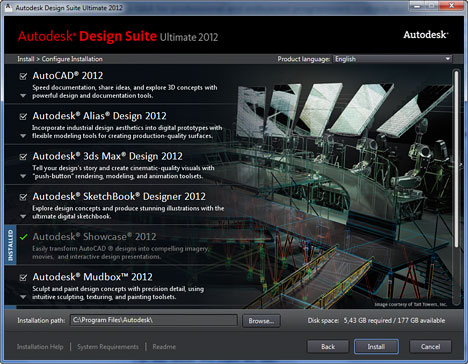Click the window title bar app icon
This screenshot has height=364, width=468.
pyautogui.click(x=8, y=7)
